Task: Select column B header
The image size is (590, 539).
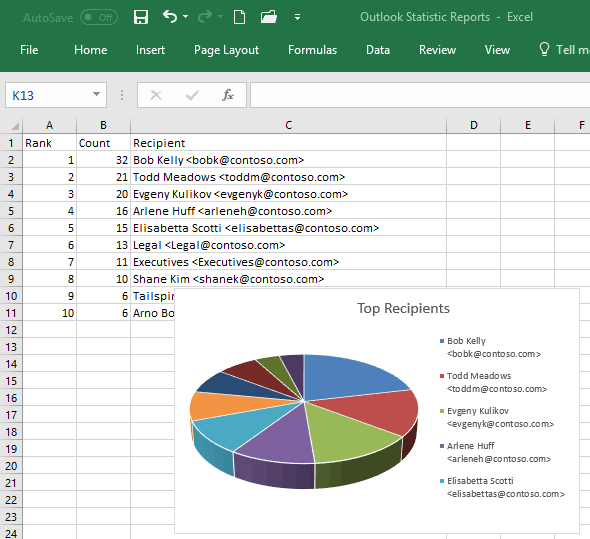Action: 103,125
